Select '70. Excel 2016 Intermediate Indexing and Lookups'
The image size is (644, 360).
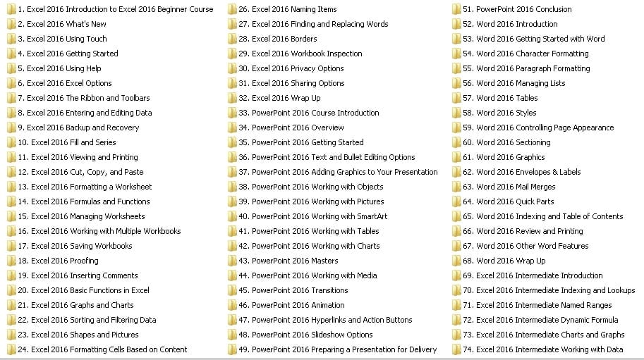tap(549, 290)
